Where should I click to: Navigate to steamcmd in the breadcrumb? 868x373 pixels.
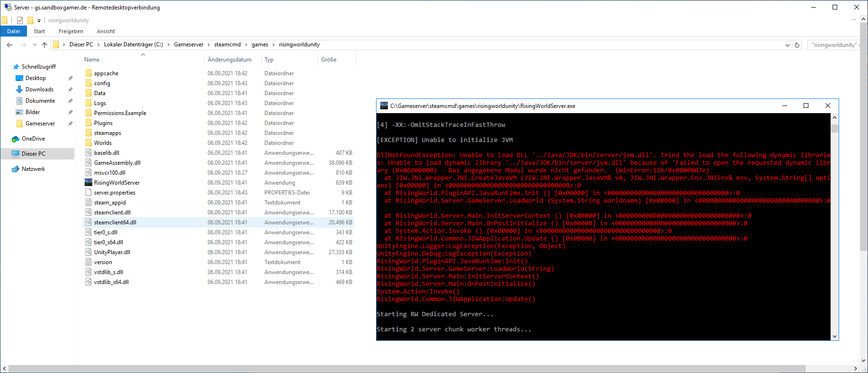228,44
